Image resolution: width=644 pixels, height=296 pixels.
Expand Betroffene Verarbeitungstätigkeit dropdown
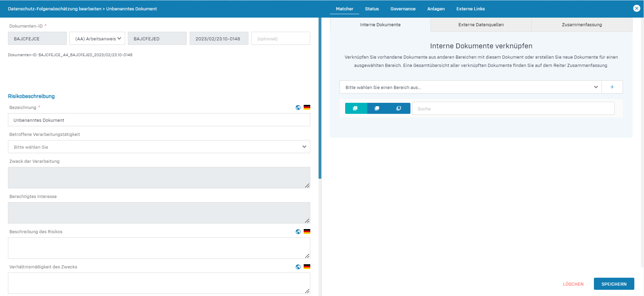pos(159,147)
